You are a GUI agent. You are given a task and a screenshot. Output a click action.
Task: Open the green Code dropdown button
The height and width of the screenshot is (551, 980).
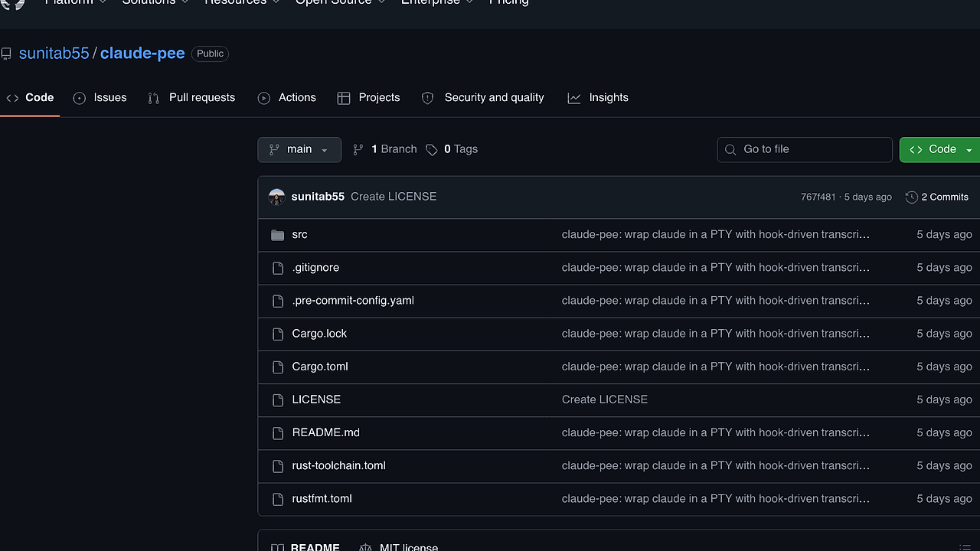[x=941, y=149]
